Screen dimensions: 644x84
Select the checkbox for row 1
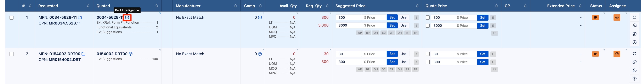[11, 17]
